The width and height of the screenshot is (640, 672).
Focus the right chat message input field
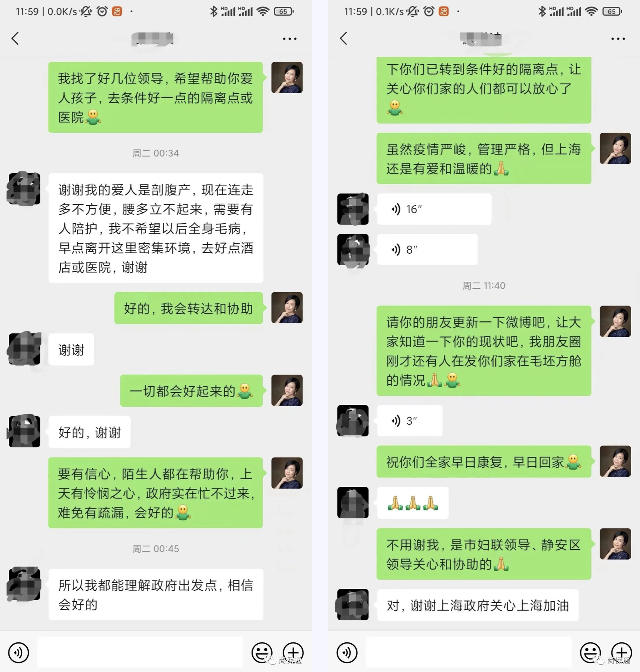pyautogui.click(x=468, y=652)
